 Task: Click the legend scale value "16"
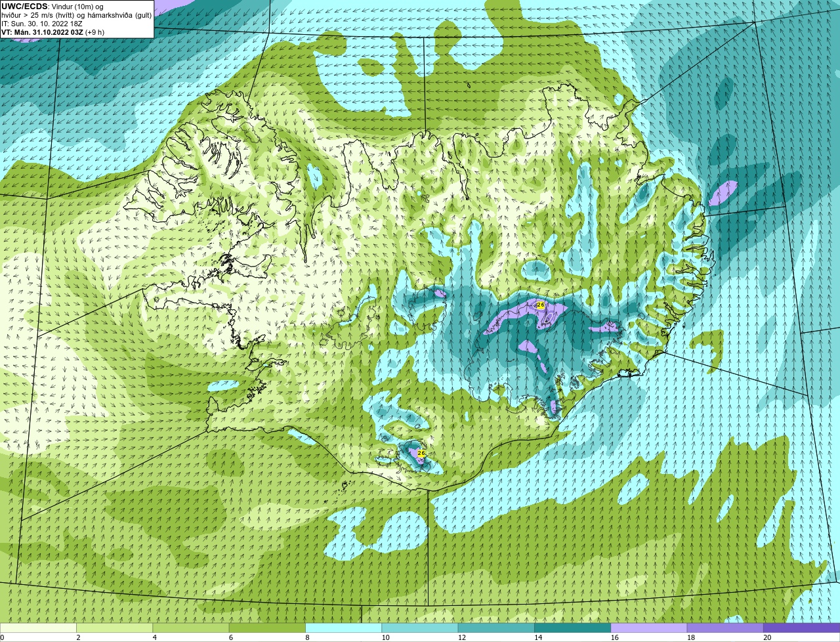coord(614,637)
